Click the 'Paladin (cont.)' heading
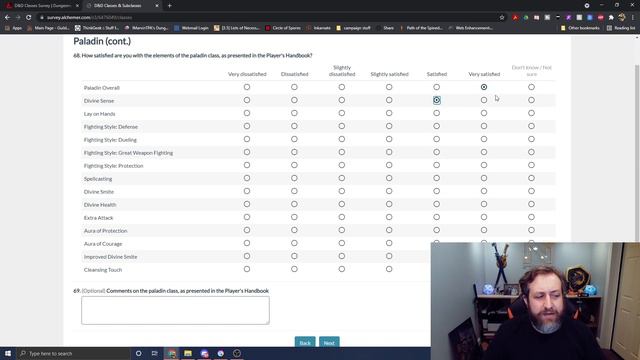Screen dimensions: 640x360 coord(102,41)
